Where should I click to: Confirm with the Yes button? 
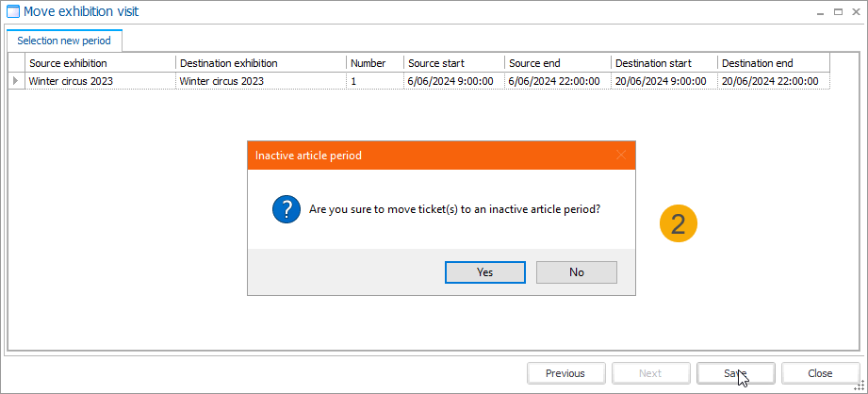pyautogui.click(x=484, y=271)
